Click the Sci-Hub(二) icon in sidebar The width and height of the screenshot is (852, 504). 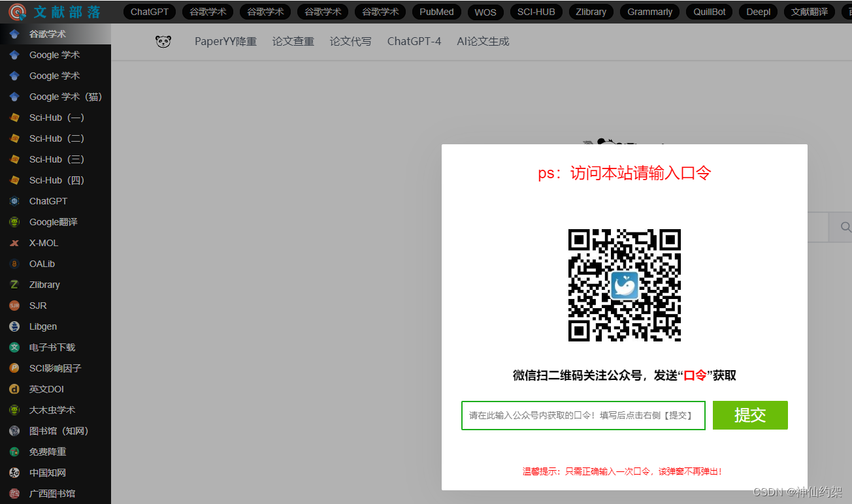pos(14,138)
